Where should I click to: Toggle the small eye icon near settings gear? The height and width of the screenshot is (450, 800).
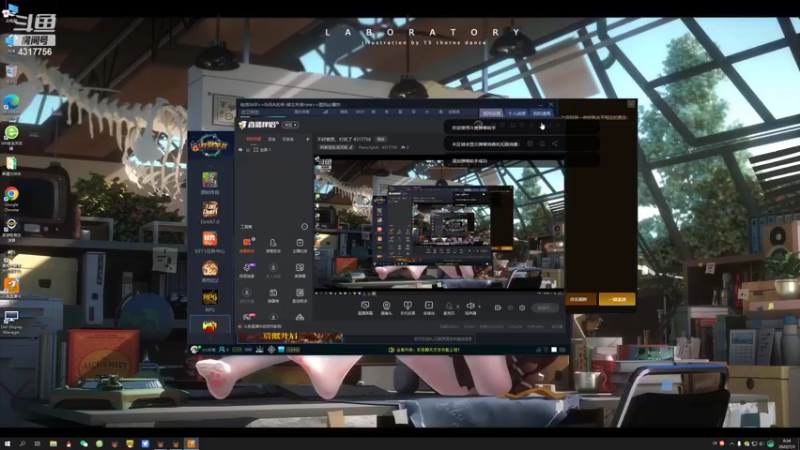510,308
